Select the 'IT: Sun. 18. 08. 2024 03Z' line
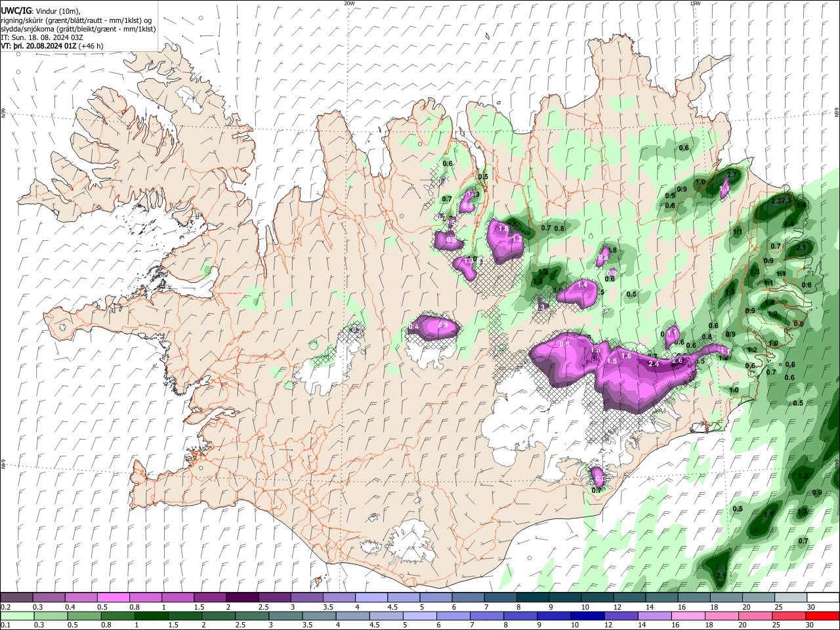 coord(42,37)
